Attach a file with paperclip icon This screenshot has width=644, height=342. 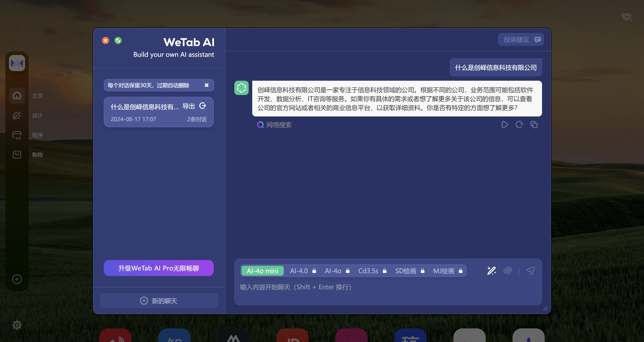click(x=508, y=270)
